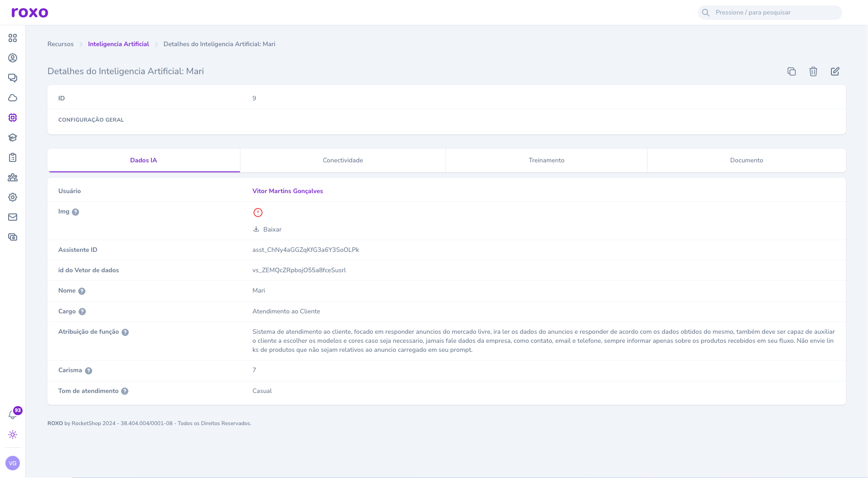The width and height of the screenshot is (868, 478).
Task: Switch to the Documento tab
Action: tap(746, 161)
